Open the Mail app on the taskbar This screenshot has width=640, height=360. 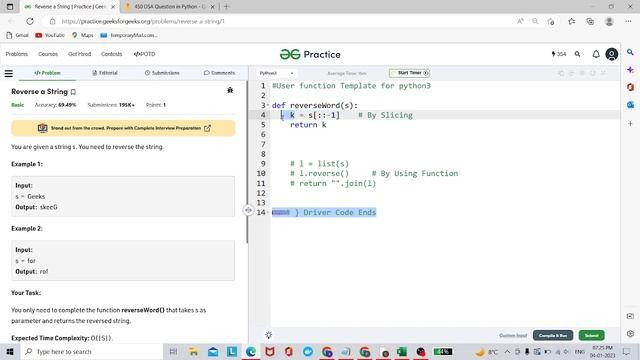[213, 351]
